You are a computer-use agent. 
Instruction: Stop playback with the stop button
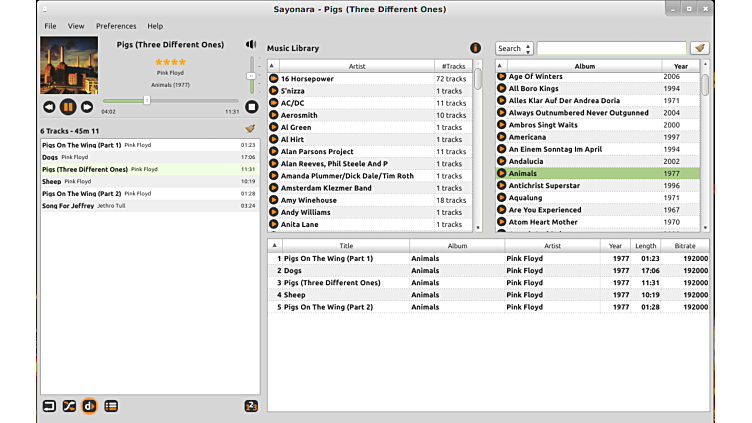coord(252,107)
